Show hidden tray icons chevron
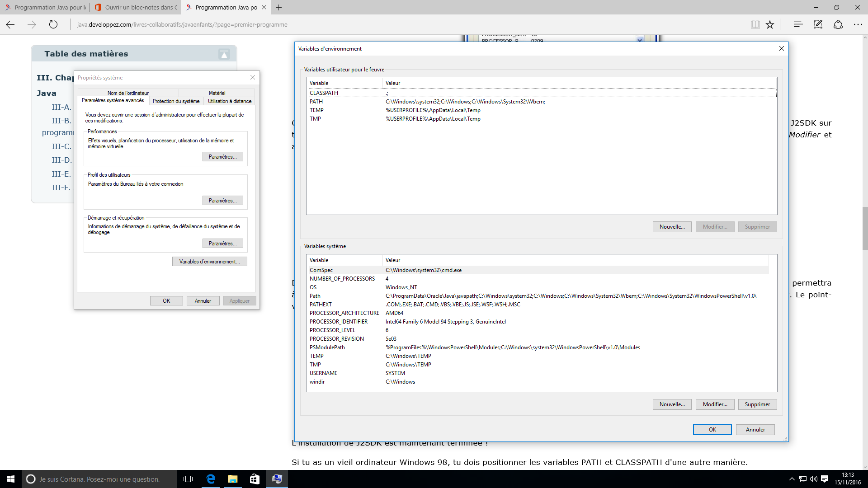The image size is (868, 488). click(x=792, y=479)
